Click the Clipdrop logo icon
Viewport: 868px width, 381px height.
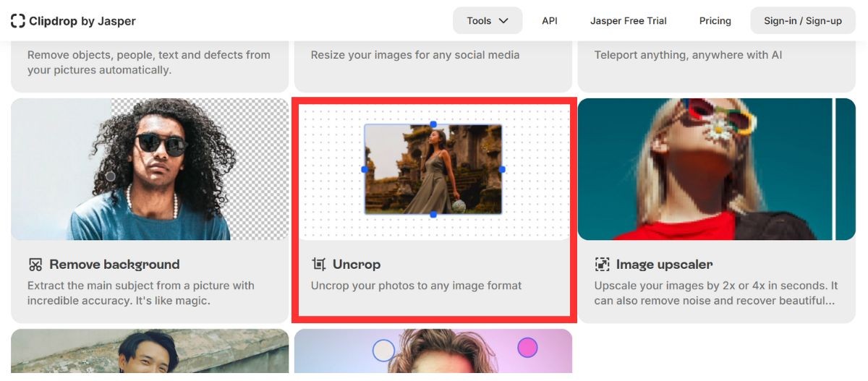coord(17,20)
